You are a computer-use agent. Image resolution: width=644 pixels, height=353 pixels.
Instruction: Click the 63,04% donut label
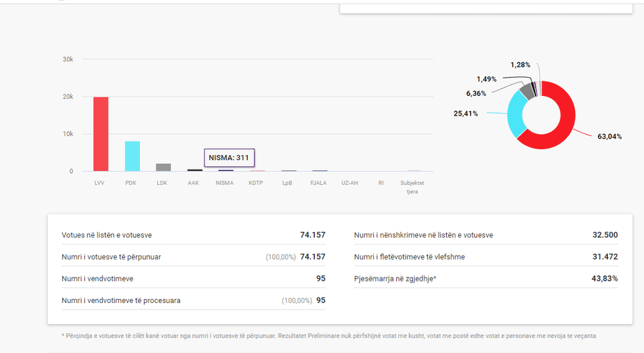tap(609, 137)
